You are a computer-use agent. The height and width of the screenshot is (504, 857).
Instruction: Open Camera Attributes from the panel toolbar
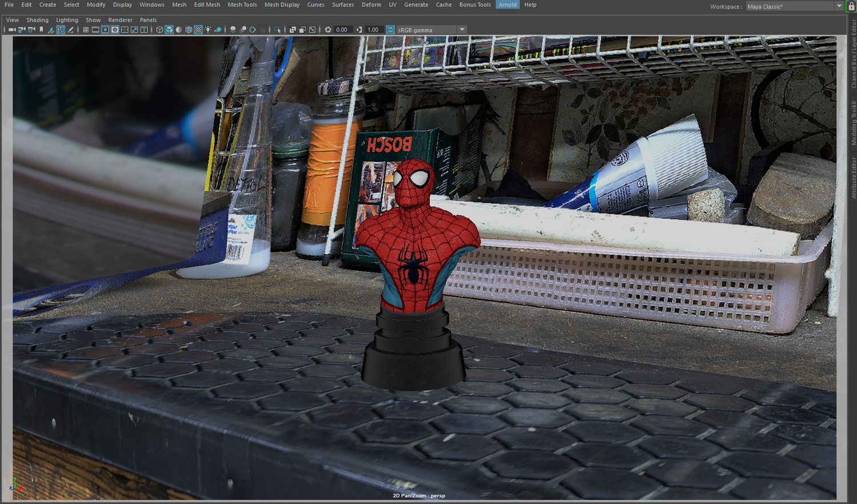pyautogui.click(x=31, y=30)
